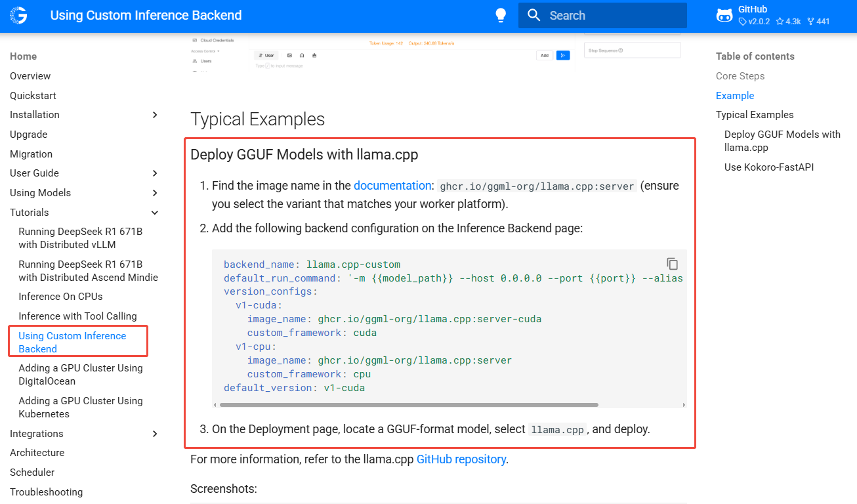
Task: Click the code block's left scroll arrow
Action: coord(215,405)
